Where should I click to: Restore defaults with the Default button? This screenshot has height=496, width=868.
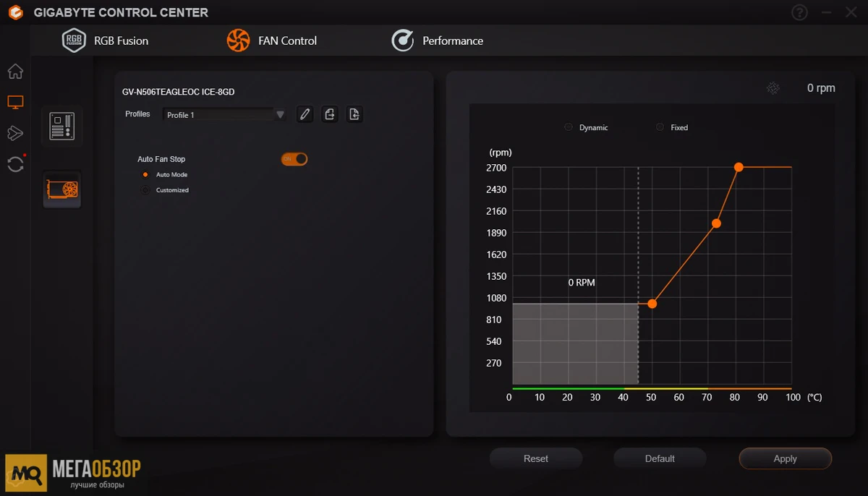(x=660, y=458)
